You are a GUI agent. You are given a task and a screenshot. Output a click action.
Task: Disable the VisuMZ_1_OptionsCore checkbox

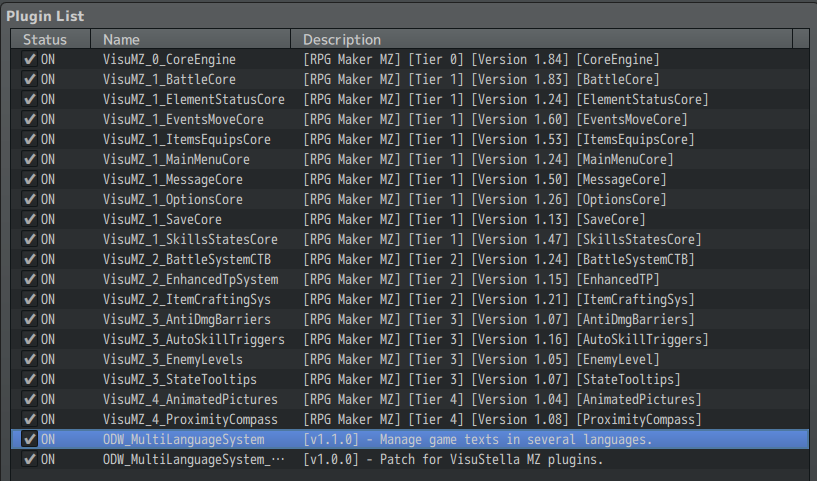(x=30, y=199)
